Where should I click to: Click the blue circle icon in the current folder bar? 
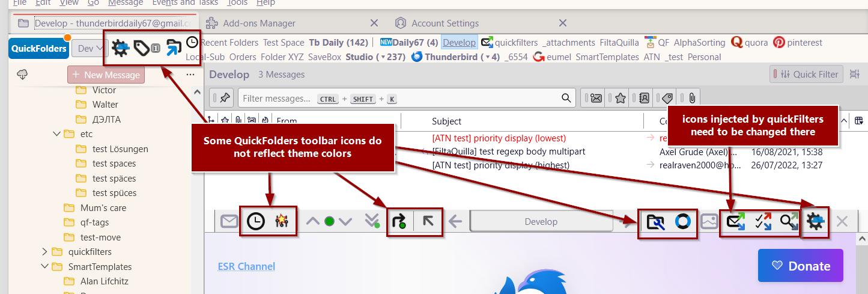click(x=682, y=222)
